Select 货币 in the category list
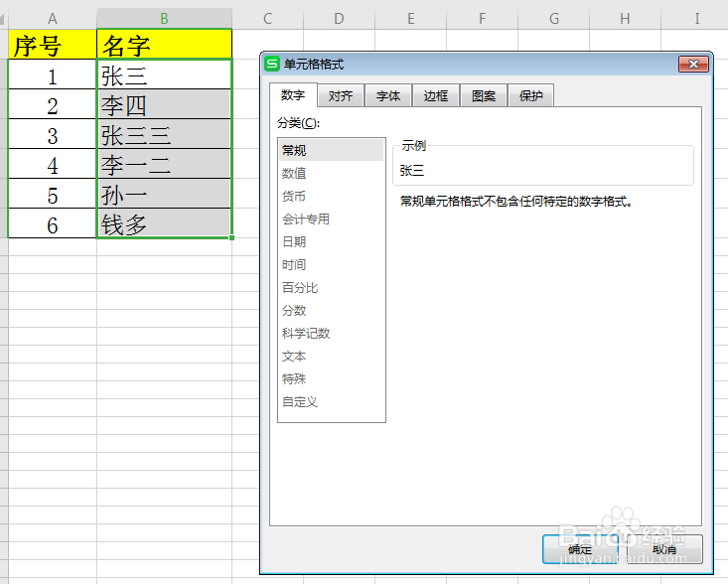This screenshot has width=728, height=584. [332, 196]
